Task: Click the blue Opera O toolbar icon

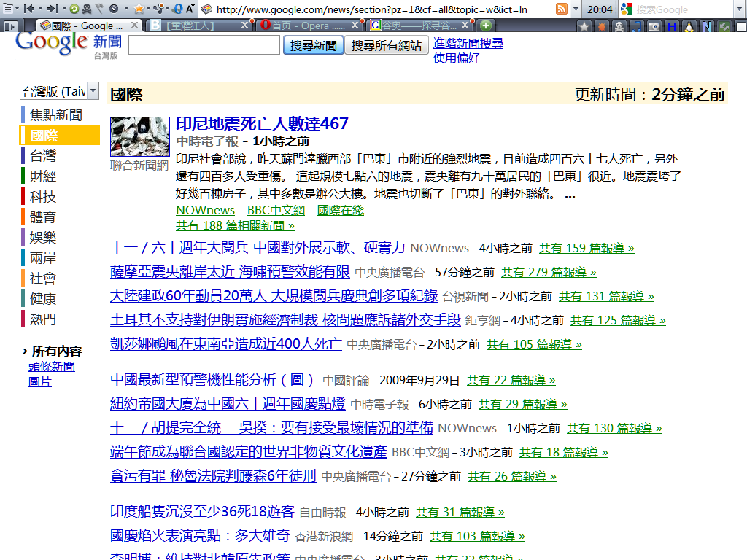Action: 177,9
